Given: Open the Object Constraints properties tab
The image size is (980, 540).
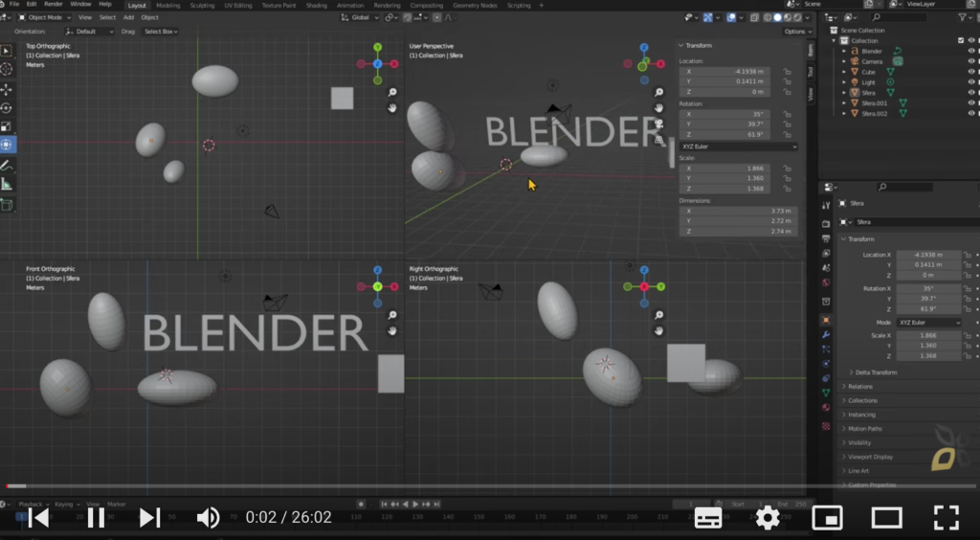Looking at the screenshot, I should click(x=826, y=378).
